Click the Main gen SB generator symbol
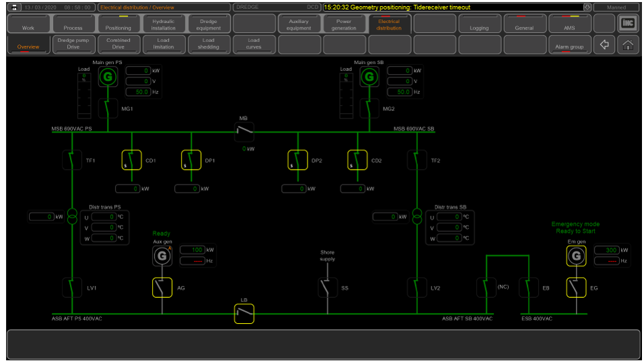This screenshot has width=644, height=363. click(x=369, y=77)
